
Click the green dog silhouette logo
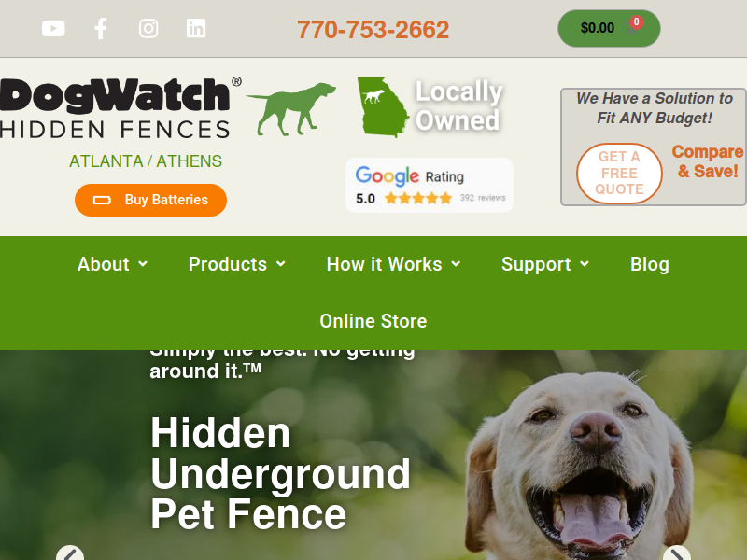[x=291, y=109]
